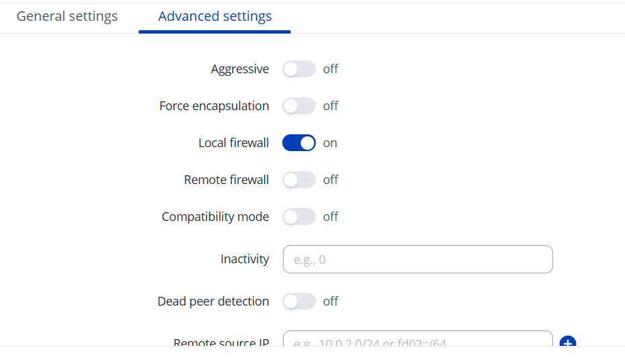Enable Dead peer detection
Viewport: 625px width, 364px height.
(x=299, y=302)
